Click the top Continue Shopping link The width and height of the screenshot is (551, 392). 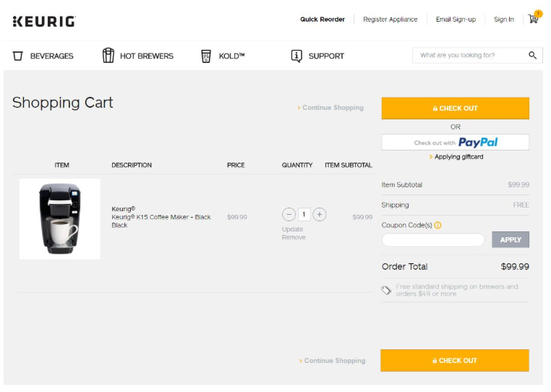330,108
